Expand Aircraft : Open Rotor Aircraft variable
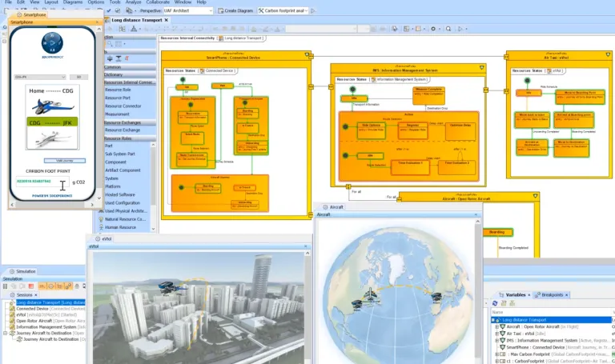Screen dimensions: 615x364 (497, 326)
